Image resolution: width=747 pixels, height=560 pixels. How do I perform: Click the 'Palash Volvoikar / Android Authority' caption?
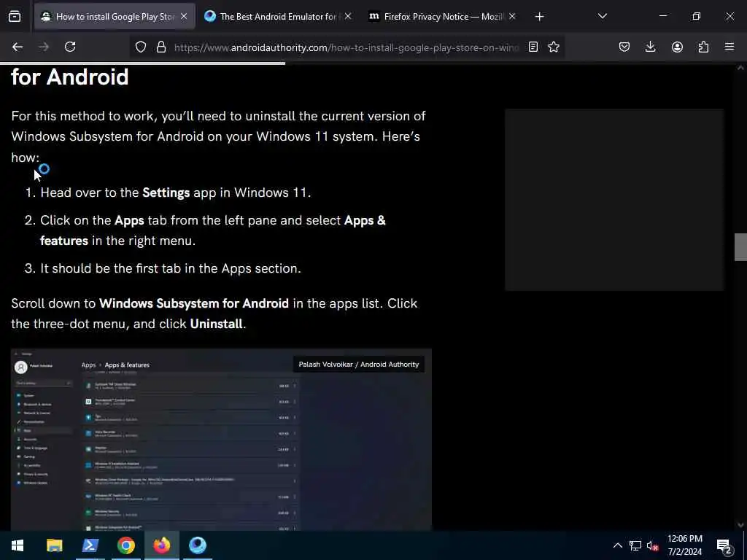359,365
